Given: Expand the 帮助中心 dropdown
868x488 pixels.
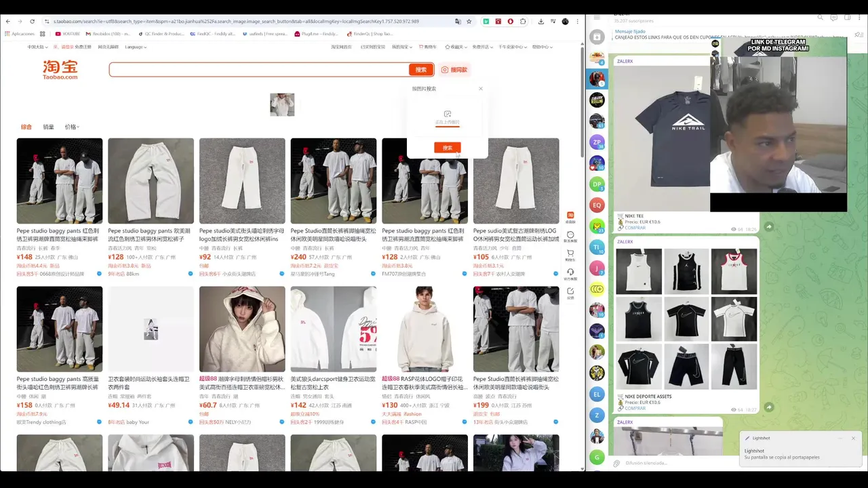Looking at the screenshot, I should pos(542,47).
